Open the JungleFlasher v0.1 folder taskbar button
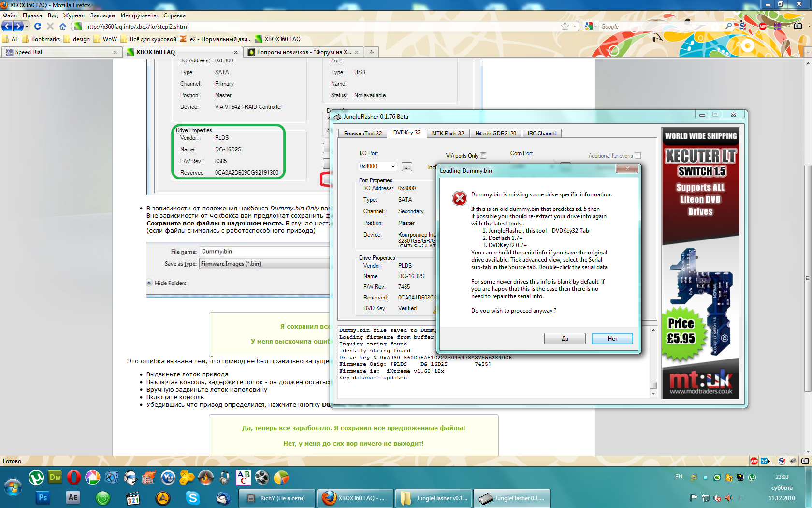Viewport: 812px width, 508px height. click(434, 498)
